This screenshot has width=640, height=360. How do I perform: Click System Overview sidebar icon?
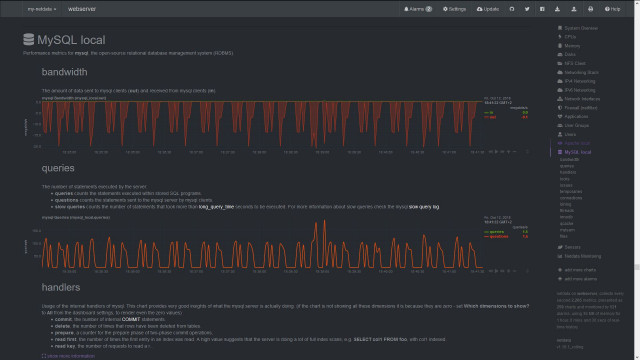tap(560, 28)
